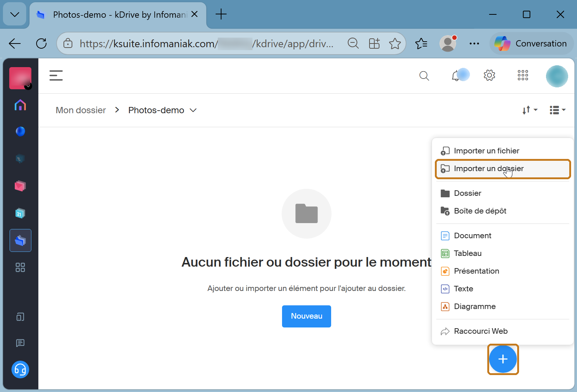Open the list view mode dropdown

click(x=557, y=110)
